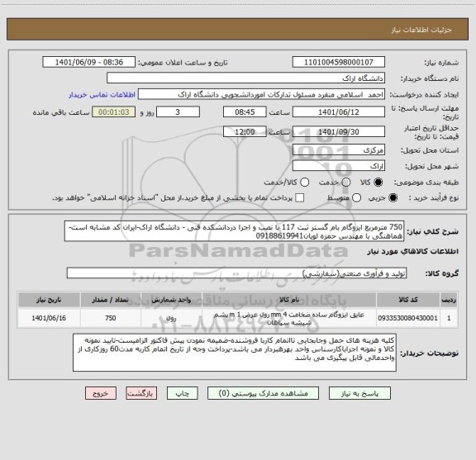Screen dimensions: 476x460
Task: Click the need date cell 1401/06/16
Action: (49, 318)
